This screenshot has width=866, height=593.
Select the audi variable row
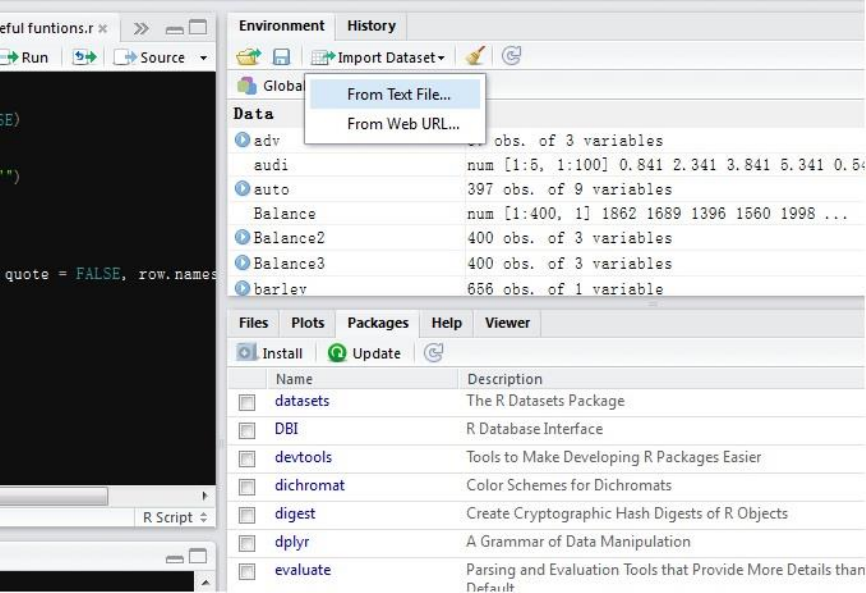[x=547, y=165]
